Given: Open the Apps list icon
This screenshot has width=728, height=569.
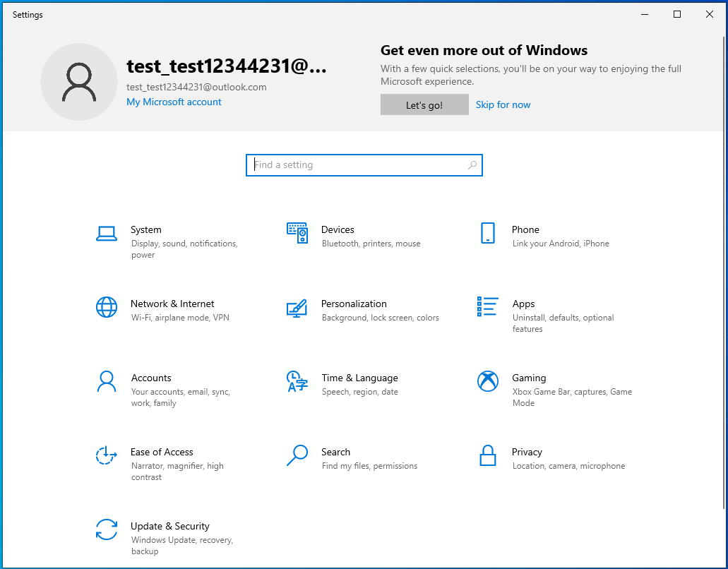Looking at the screenshot, I should click(x=487, y=307).
